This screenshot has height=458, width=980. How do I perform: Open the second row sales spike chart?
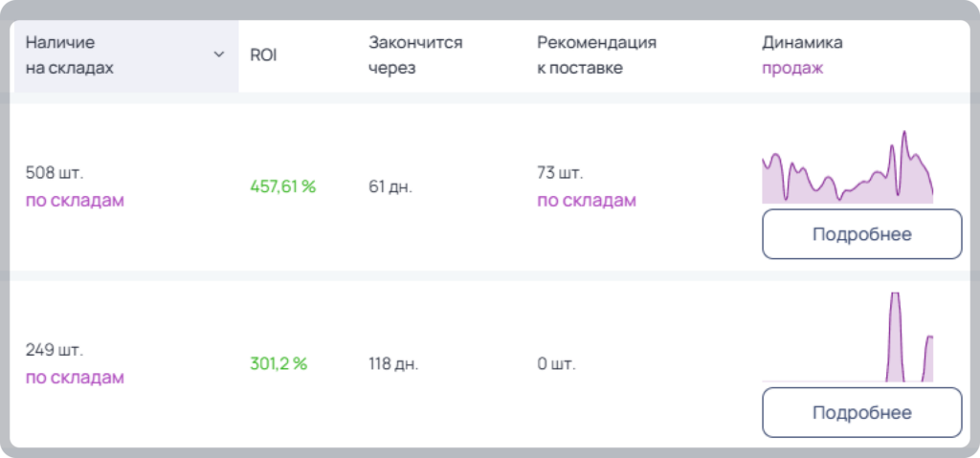pos(848,337)
